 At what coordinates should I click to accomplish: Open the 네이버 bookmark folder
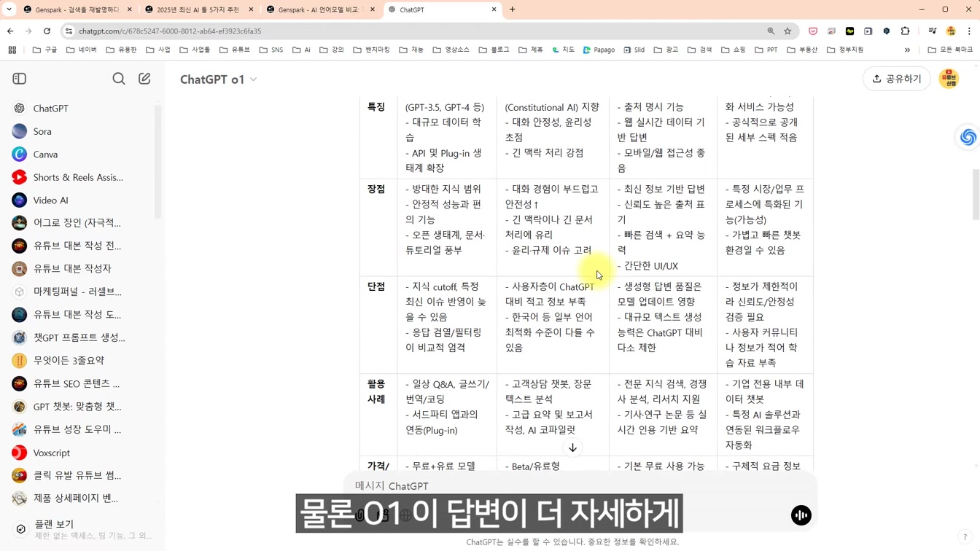(x=82, y=50)
